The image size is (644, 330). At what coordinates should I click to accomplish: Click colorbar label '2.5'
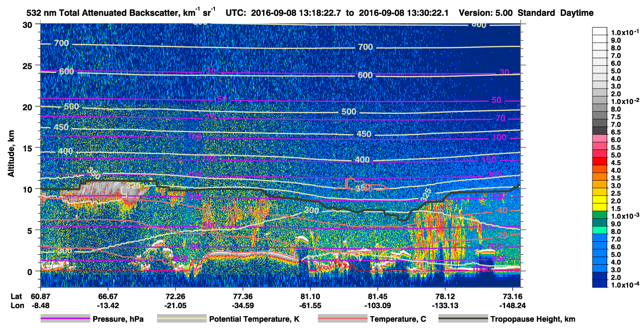(x=616, y=194)
